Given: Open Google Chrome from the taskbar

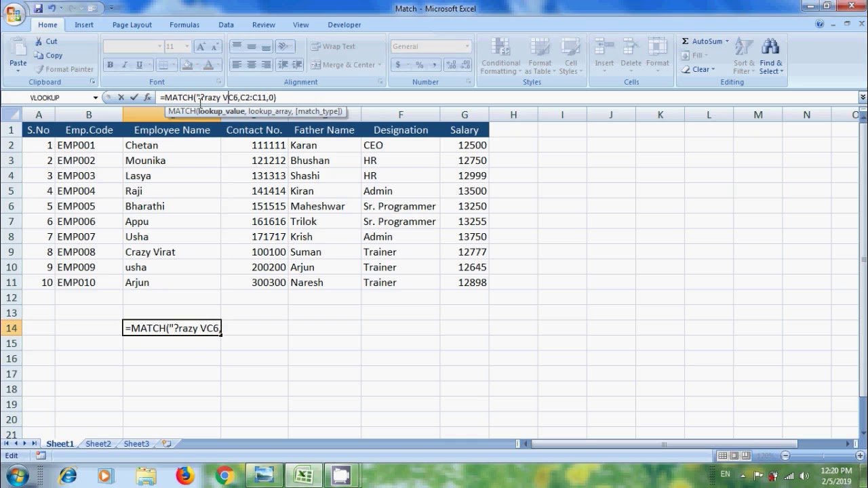Looking at the screenshot, I should coord(224,476).
